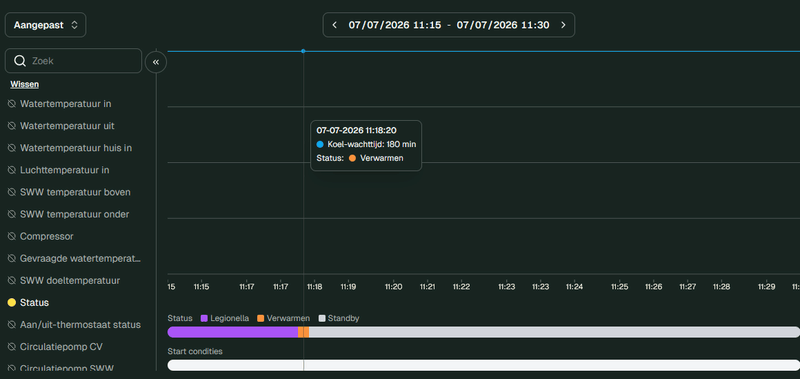
Task: Click the Start condities label
Action: pos(195,351)
